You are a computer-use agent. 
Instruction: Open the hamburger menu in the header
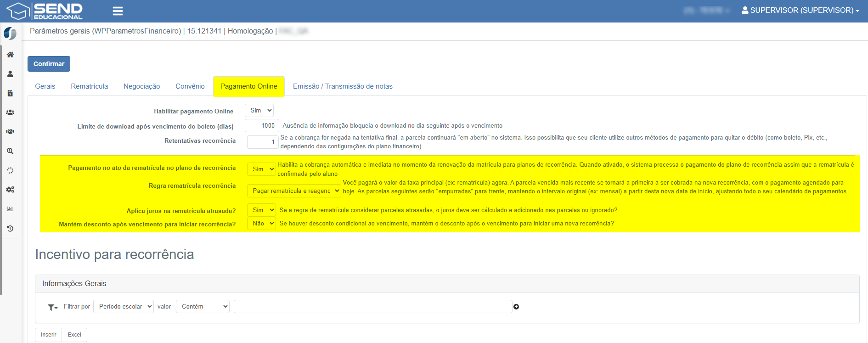coord(118,11)
